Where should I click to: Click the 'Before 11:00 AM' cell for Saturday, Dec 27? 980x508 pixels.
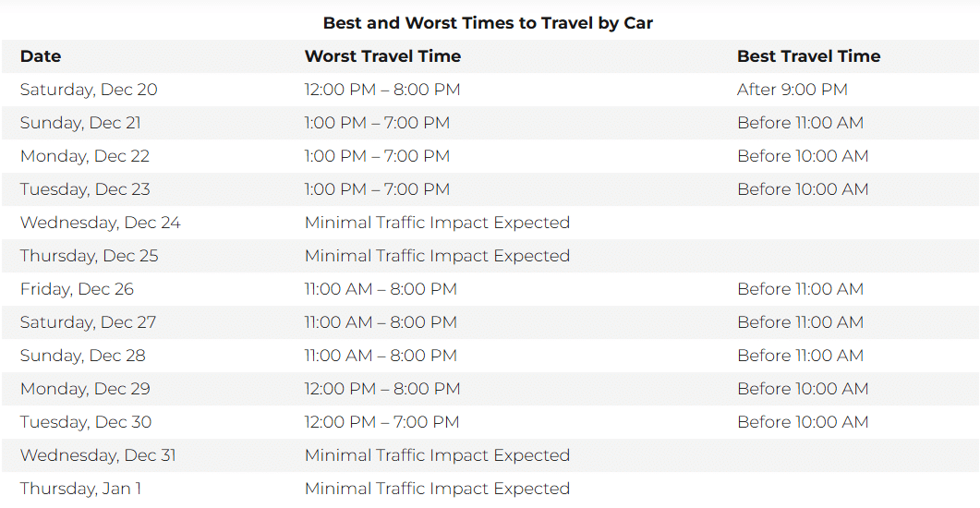(x=800, y=322)
